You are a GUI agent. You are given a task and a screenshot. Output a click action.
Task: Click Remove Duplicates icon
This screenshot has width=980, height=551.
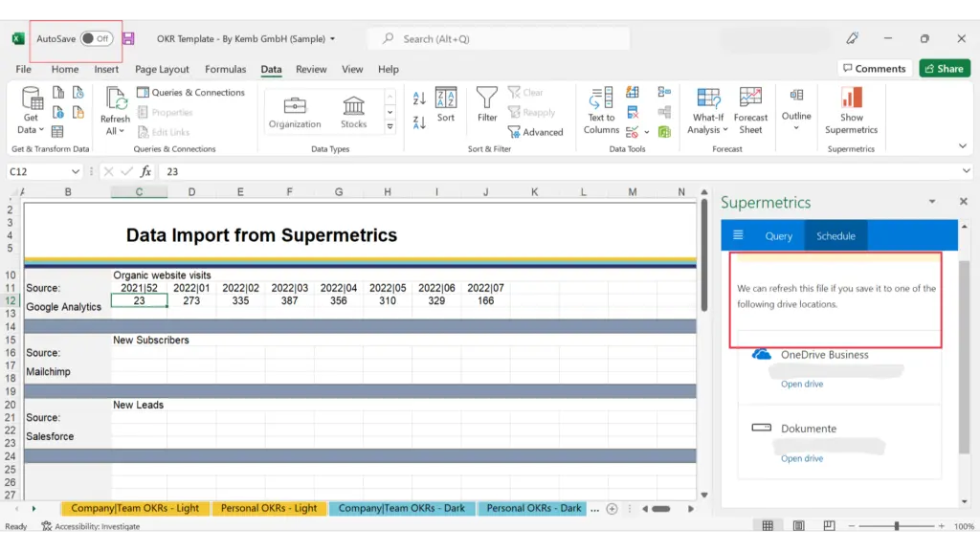(633, 113)
